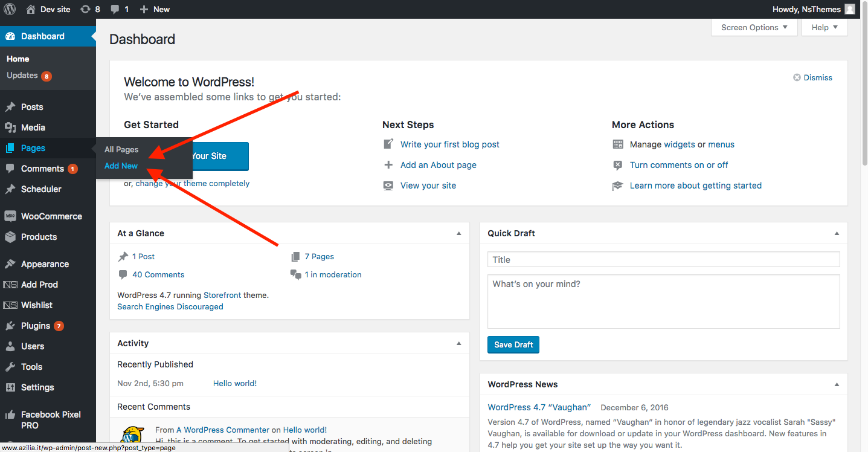This screenshot has height=452, width=868.
Task: Open Learn more about getting started link
Action: 696,186
